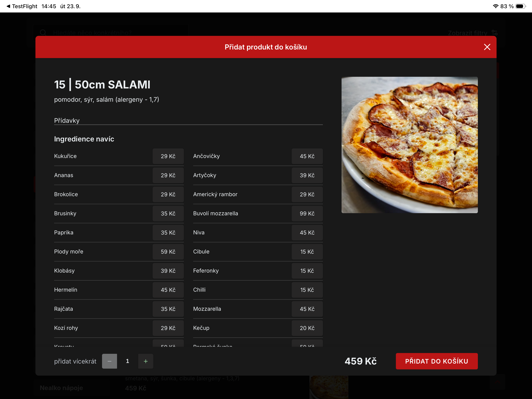Tap the Wi-Fi status icon
This screenshot has height=399, width=532.
point(495,6)
